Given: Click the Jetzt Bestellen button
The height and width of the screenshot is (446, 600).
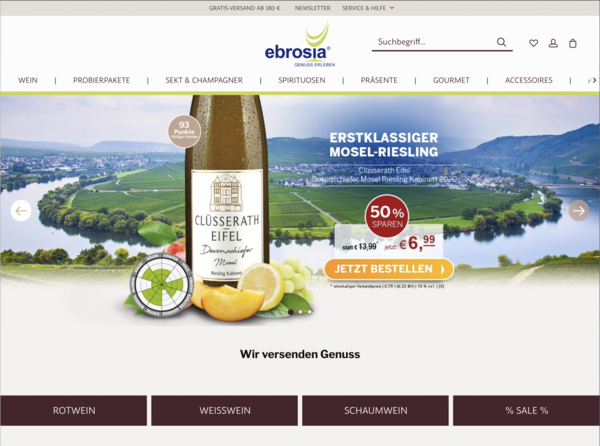Looking at the screenshot, I should point(389,269).
